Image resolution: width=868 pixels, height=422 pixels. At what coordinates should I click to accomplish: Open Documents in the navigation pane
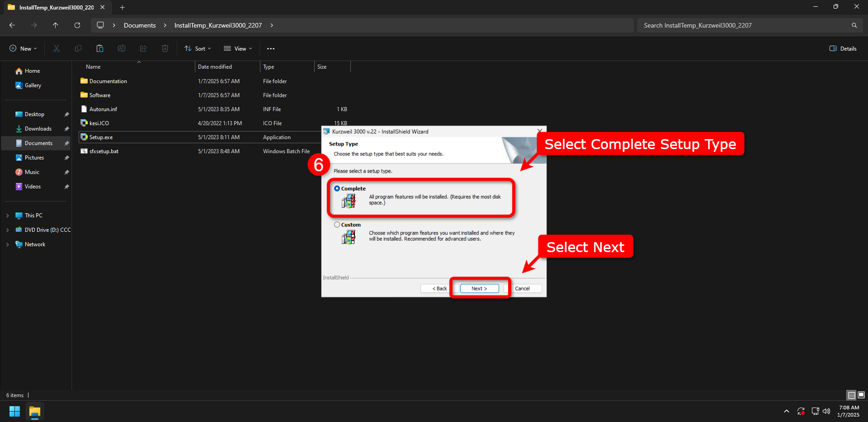[x=38, y=143]
